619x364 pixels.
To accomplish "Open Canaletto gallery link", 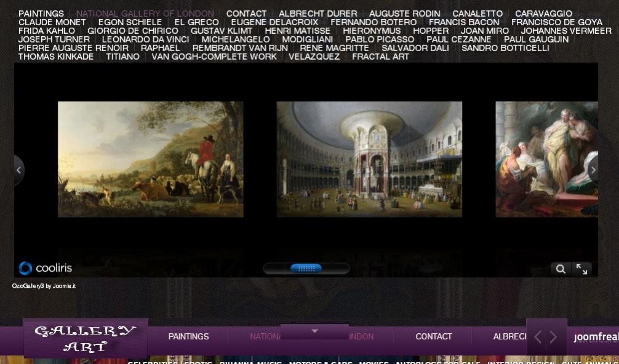I will point(477,14).
